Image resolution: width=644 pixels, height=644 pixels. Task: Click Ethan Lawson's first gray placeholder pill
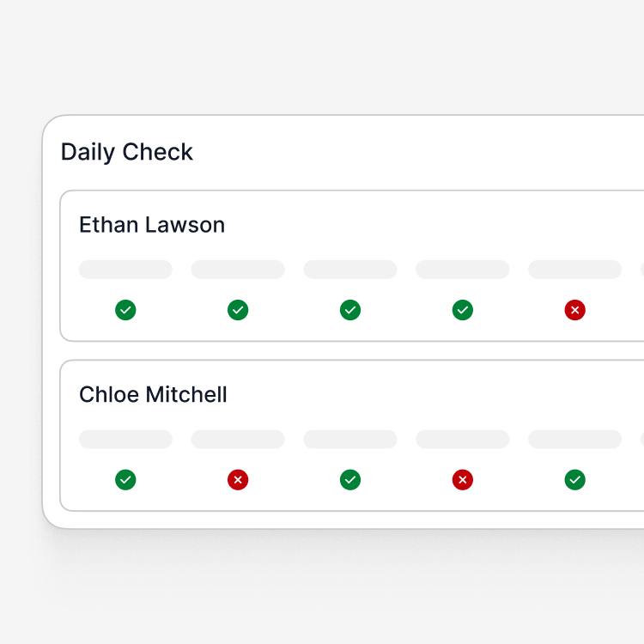[x=125, y=270]
